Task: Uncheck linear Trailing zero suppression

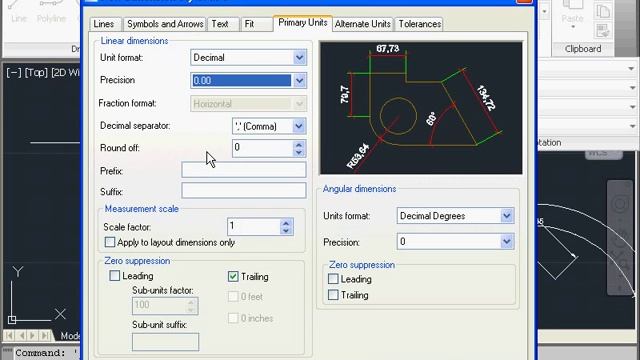Action: 233,276
